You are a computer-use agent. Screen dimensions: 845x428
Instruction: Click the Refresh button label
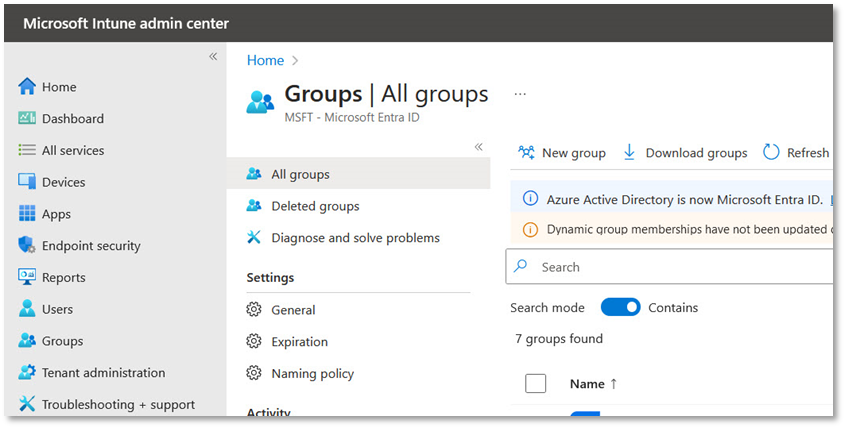tap(808, 153)
